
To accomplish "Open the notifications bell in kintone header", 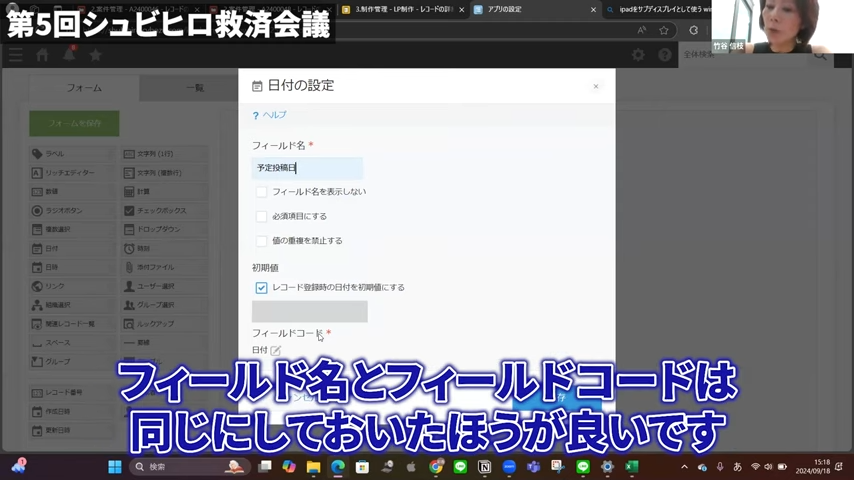I will pos(69,54).
